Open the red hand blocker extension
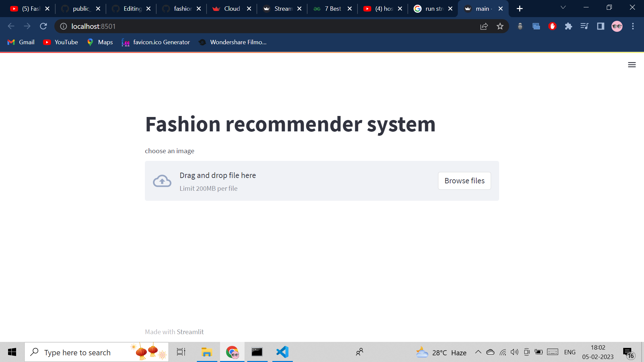The width and height of the screenshot is (644, 362). [552, 26]
